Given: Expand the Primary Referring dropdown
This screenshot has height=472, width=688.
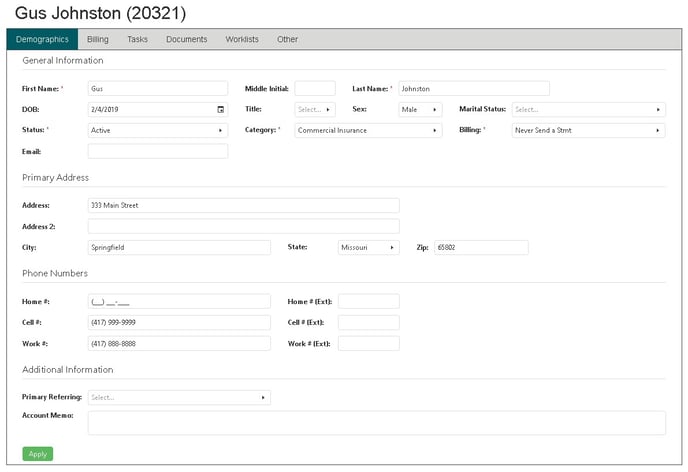Looking at the screenshot, I should [179, 397].
